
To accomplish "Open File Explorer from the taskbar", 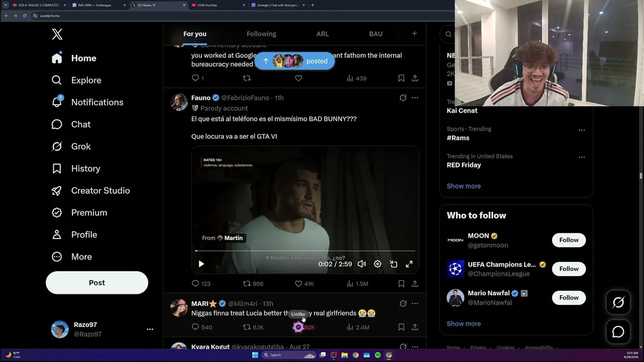I will (x=345, y=355).
